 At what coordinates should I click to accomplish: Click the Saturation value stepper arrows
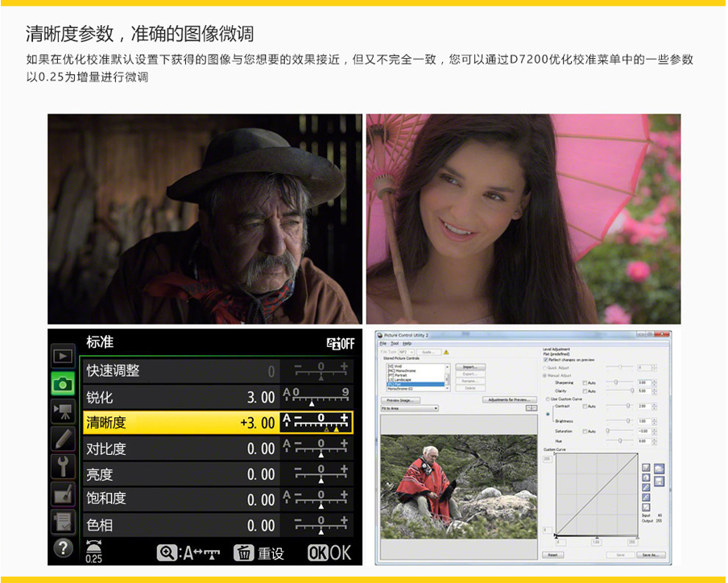coord(654,432)
